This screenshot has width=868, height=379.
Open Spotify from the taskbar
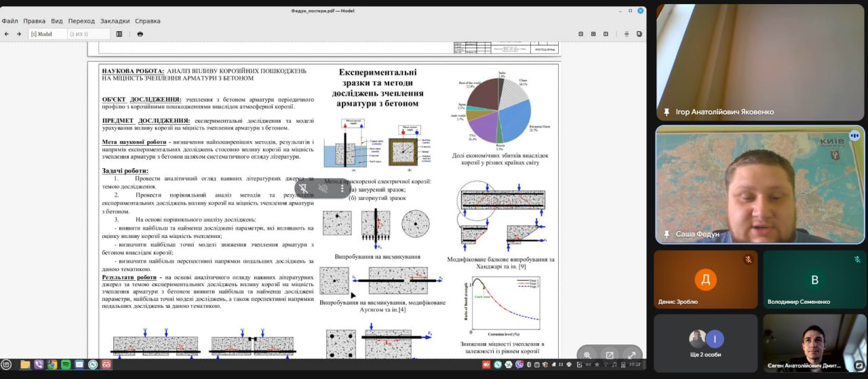click(66, 365)
